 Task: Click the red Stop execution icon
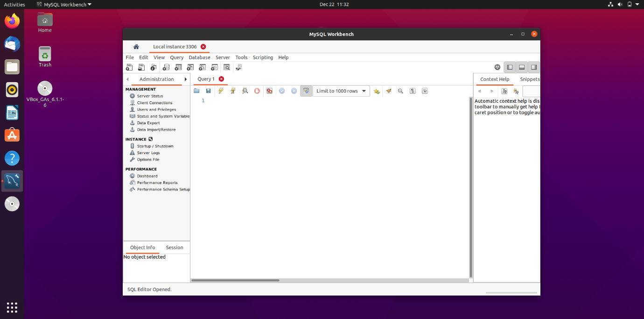257,91
